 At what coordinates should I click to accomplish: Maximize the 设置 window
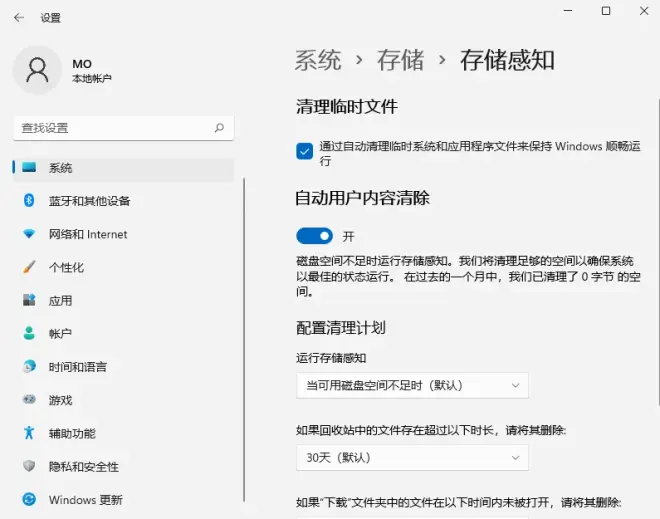point(606,11)
